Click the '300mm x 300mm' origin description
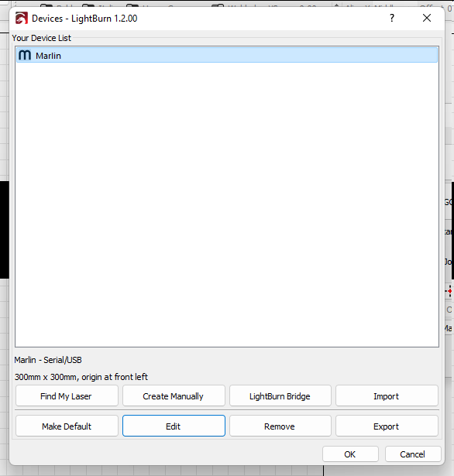The image size is (454, 476). coord(81,377)
